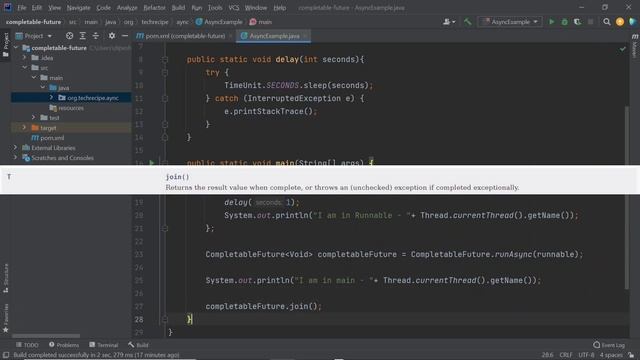Start debugging with the bug icon
640x360 pixels.
click(x=564, y=22)
